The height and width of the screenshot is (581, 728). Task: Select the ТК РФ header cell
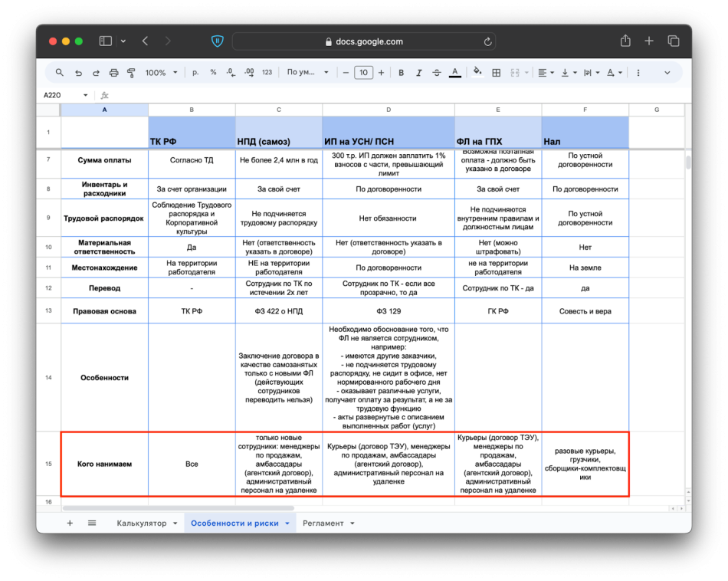pos(192,133)
